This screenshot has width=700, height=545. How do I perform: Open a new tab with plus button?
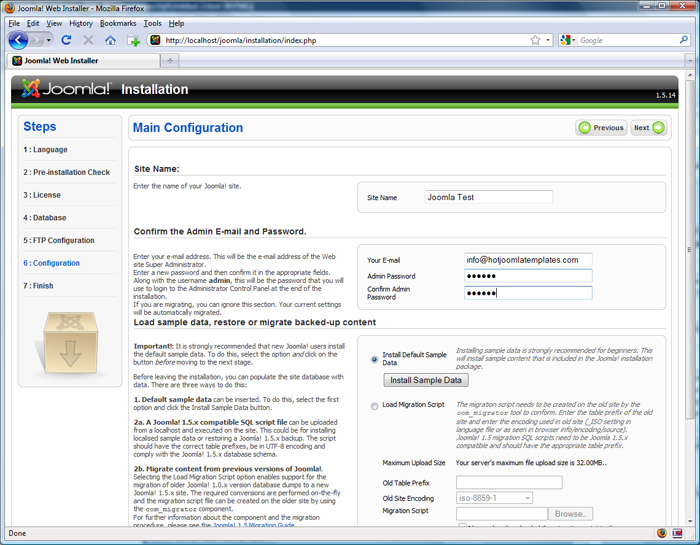169,60
